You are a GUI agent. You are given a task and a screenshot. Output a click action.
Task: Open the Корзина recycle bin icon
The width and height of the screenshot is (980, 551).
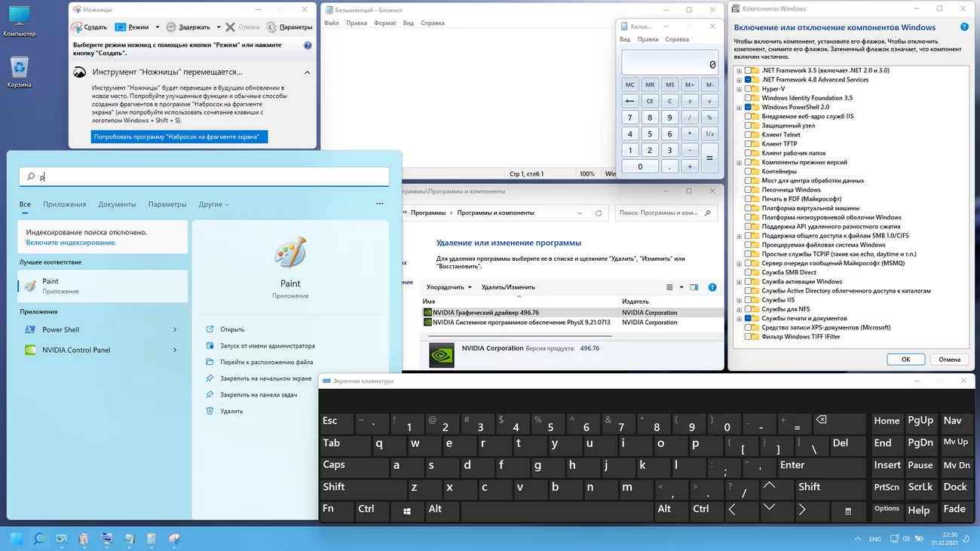tap(19, 72)
